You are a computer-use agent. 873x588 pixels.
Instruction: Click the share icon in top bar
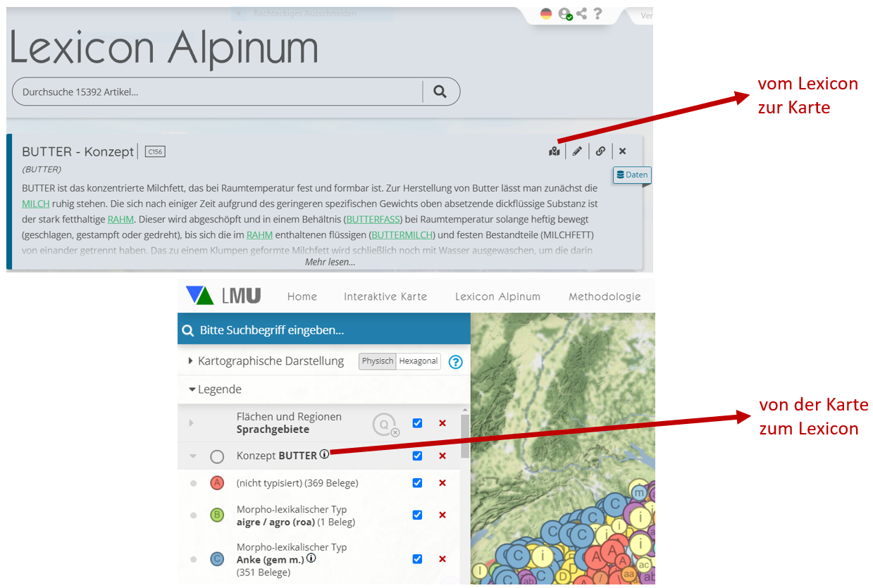pos(581,13)
